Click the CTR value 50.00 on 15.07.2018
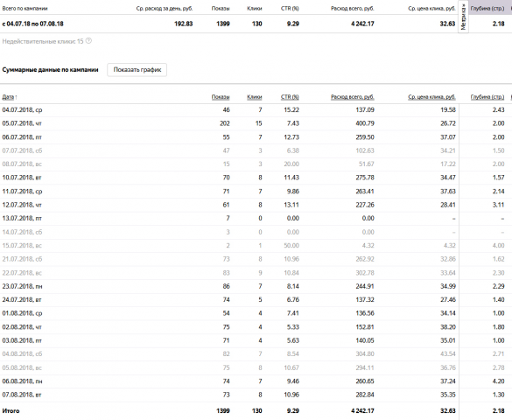The width and height of the screenshot is (512, 420). [291, 246]
